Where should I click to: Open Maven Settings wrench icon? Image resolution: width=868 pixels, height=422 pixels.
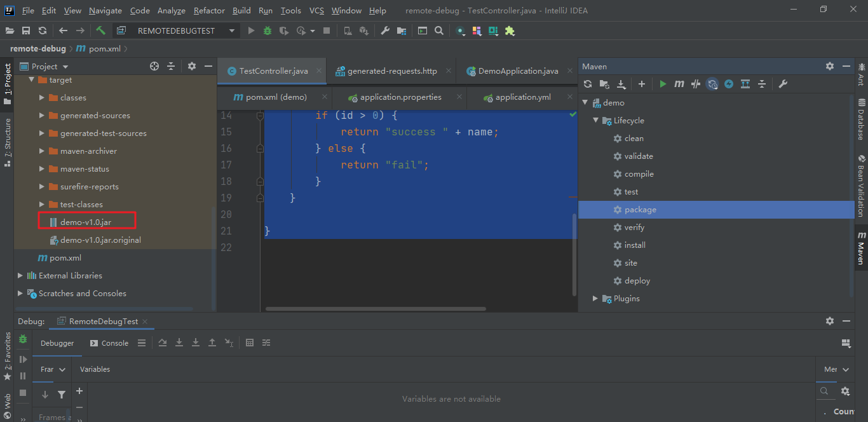click(783, 84)
